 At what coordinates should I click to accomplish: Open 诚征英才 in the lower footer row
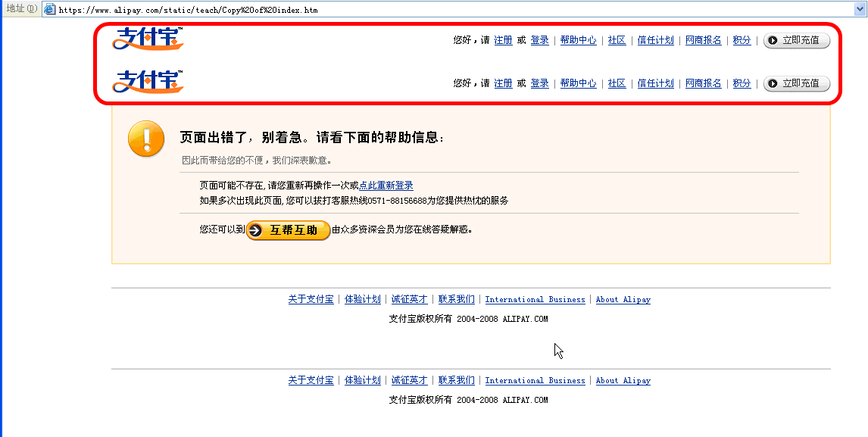tap(410, 380)
